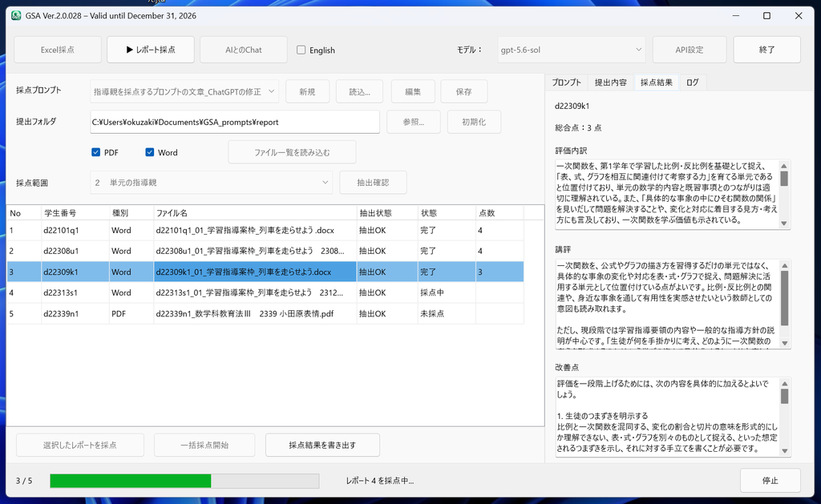
Task: Click the 終了 button
Action: point(766,50)
